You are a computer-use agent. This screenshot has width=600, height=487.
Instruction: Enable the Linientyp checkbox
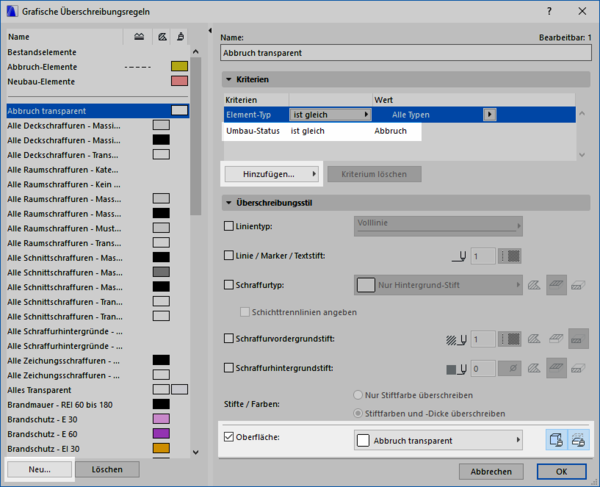pyautogui.click(x=228, y=226)
